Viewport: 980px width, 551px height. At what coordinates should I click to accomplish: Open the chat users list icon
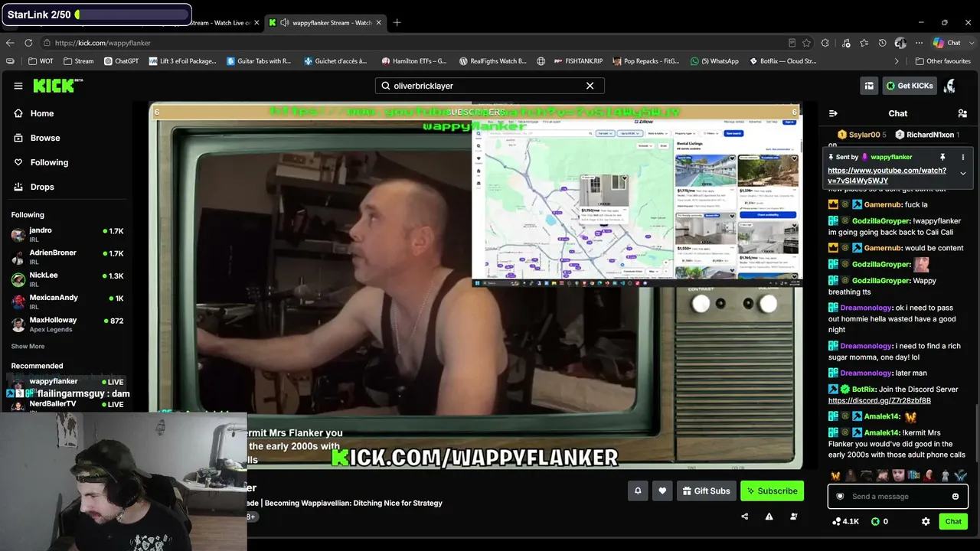click(962, 113)
